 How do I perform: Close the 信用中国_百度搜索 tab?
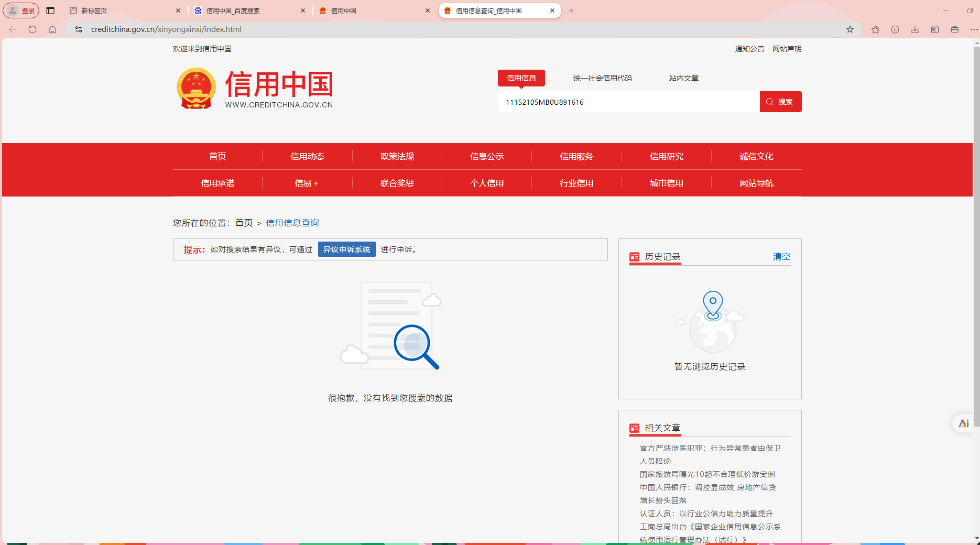(x=303, y=11)
